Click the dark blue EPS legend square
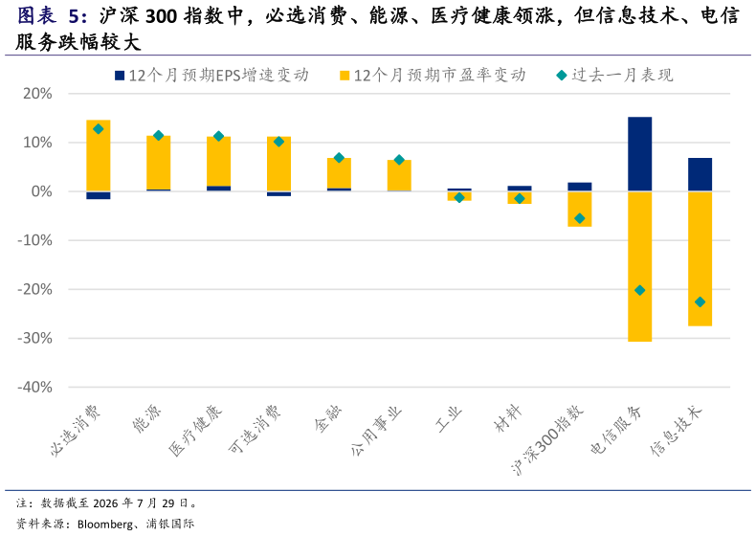This screenshot has height=536, width=756. tap(120, 76)
